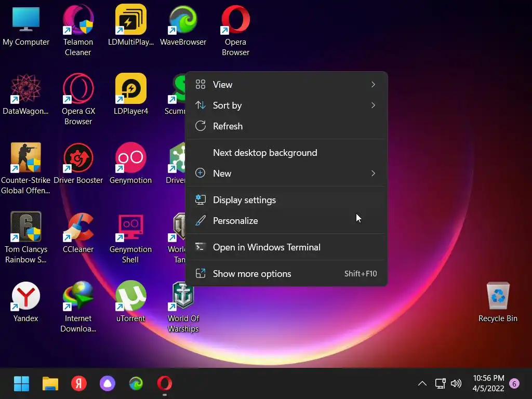Open purple Alice assistant taskbar icon

[107, 384]
